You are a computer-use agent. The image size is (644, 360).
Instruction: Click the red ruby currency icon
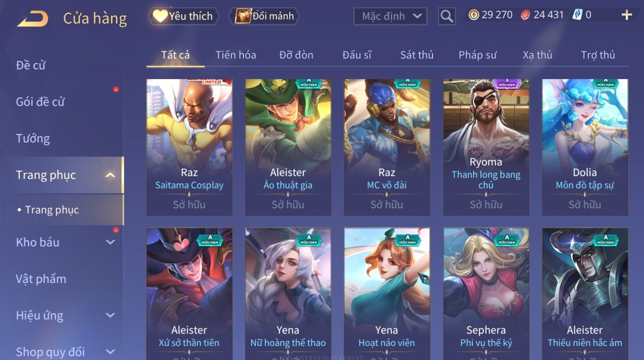(x=525, y=15)
